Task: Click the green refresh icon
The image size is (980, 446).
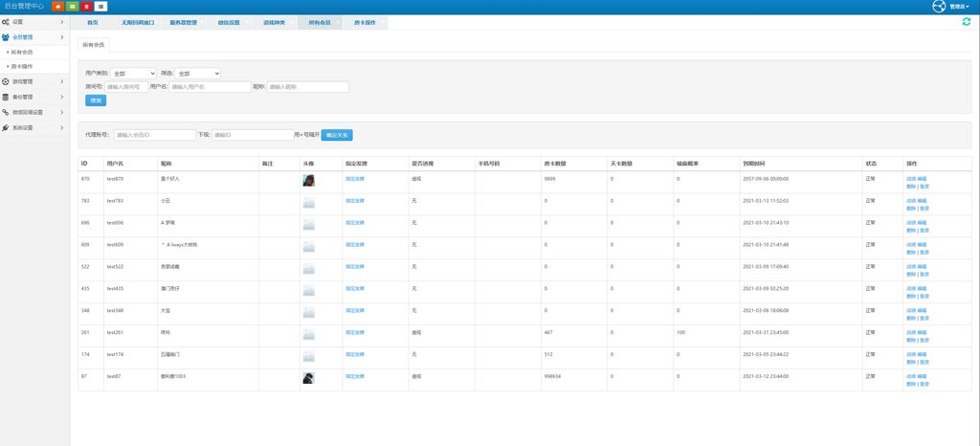Action: [967, 22]
